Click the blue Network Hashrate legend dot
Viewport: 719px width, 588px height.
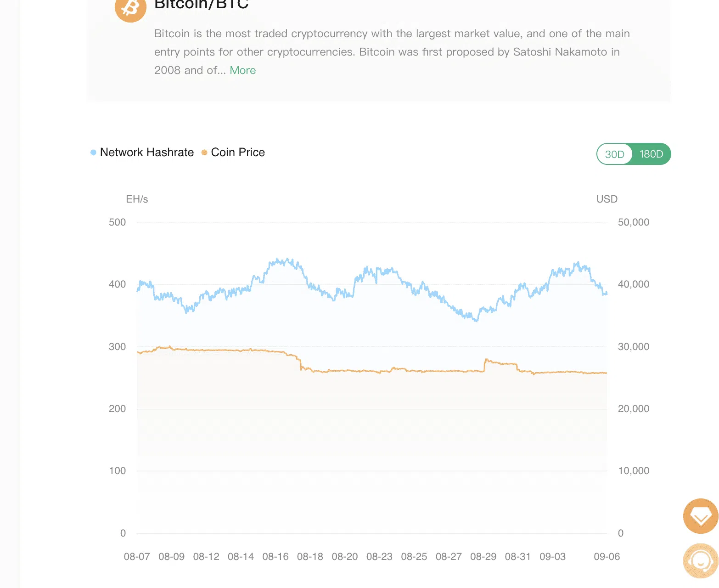(x=93, y=153)
